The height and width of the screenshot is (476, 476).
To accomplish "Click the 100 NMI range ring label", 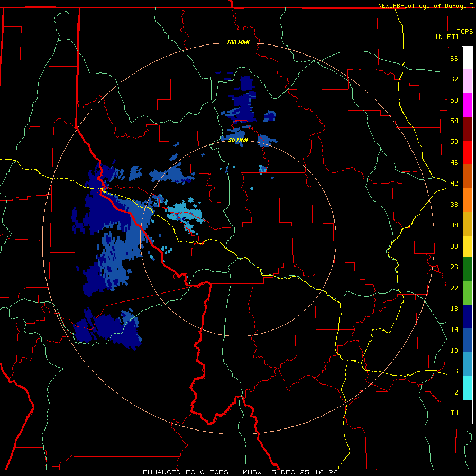I will point(238,42).
